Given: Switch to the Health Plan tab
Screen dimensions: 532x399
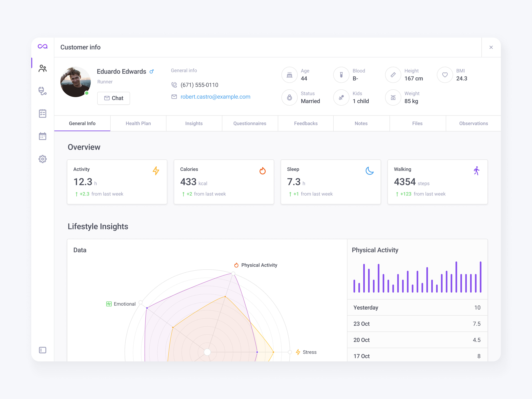Looking at the screenshot, I should click(138, 123).
